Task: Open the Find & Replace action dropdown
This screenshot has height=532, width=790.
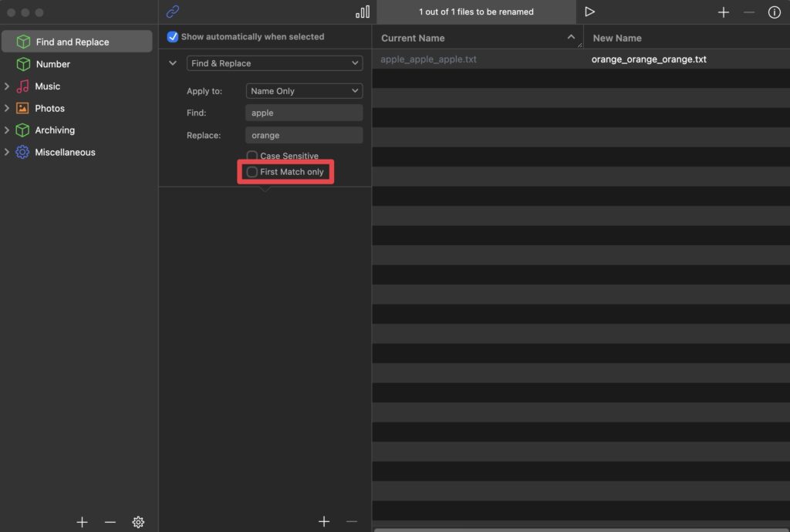Action: 275,63
